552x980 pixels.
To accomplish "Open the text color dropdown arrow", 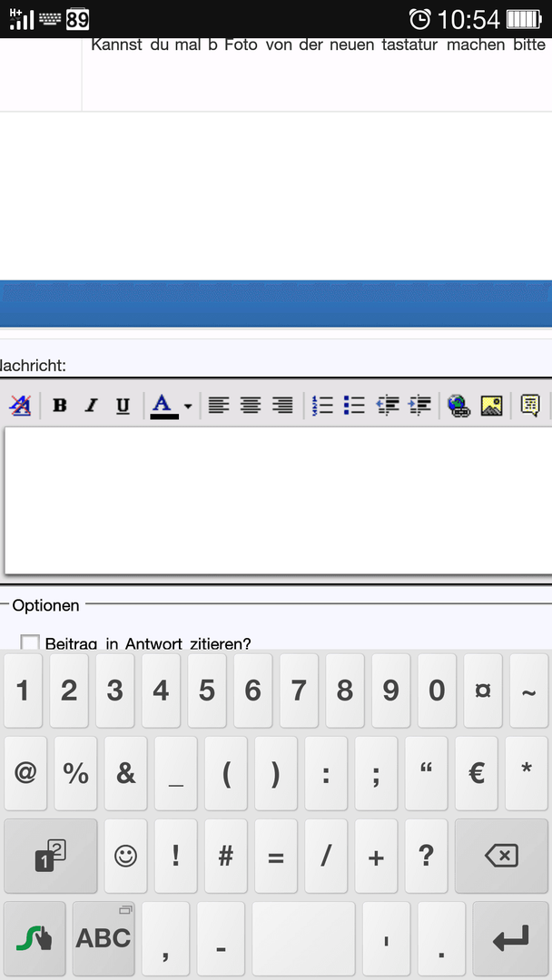I will pyautogui.click(x=188, y=407).
